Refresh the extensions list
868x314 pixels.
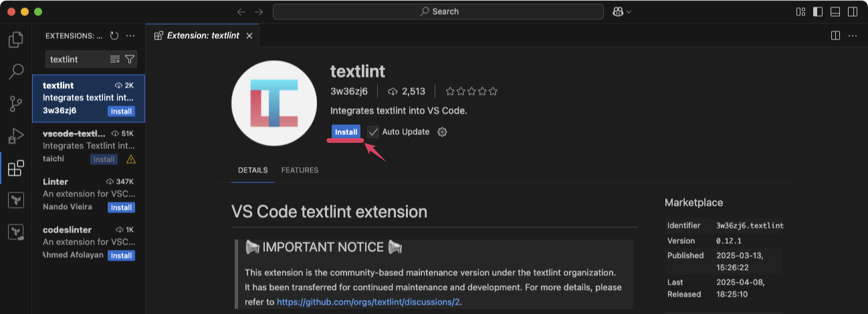pyautogui.click(x=114, y=35)
